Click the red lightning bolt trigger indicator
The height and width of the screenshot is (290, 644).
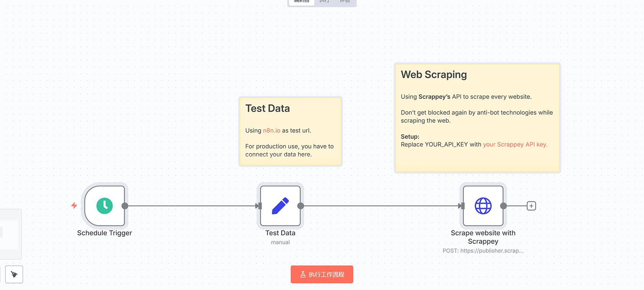coord(74,206)
